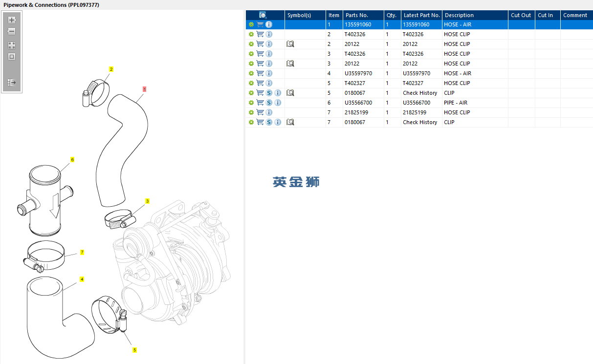Click the S supersession icon for item 5 0180067
This screenshot has height=364, width=593.
(269, 93)
